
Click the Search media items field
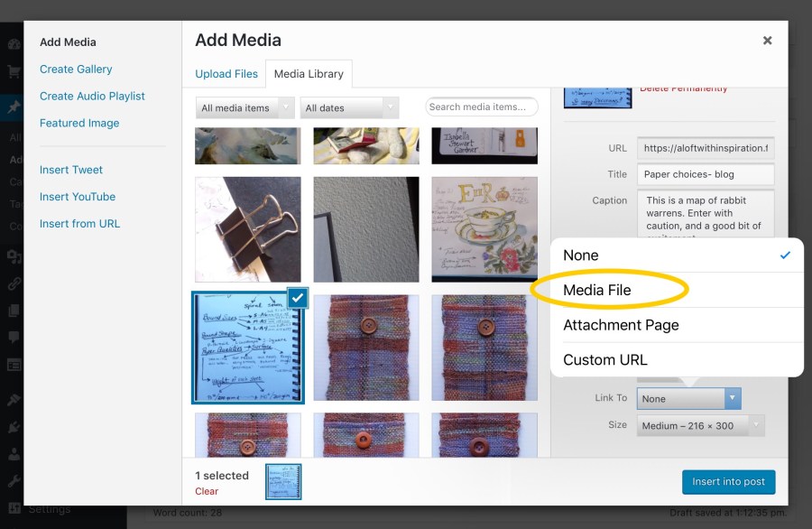point(481,107)
